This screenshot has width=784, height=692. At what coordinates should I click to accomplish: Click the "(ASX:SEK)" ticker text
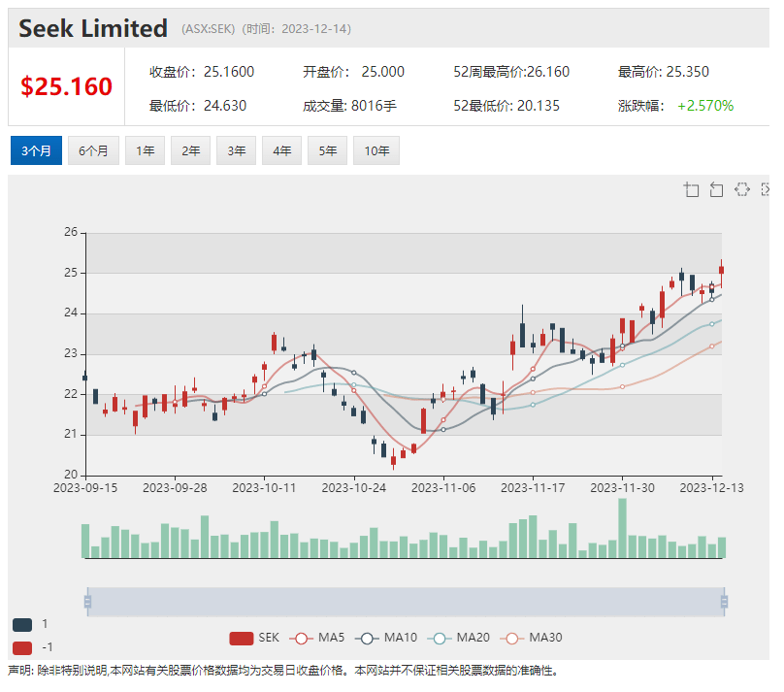208,29
